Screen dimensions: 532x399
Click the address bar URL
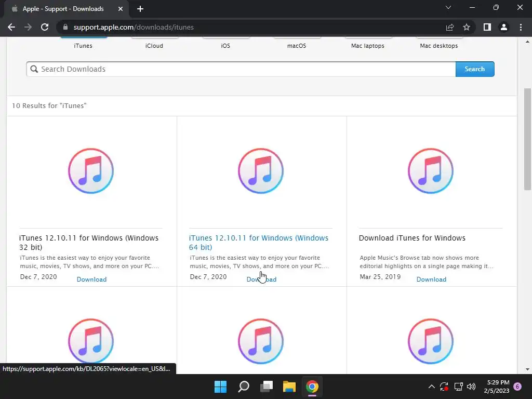click(134, 27)
